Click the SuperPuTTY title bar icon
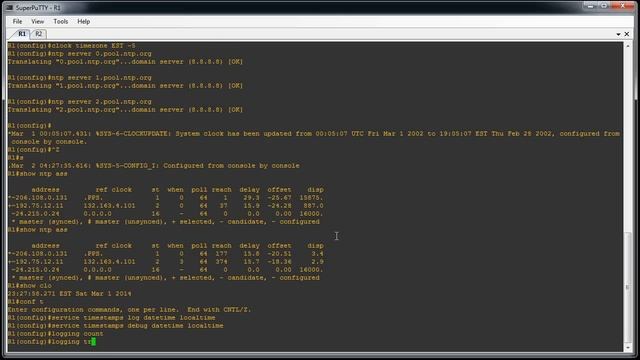This screenshot has height=360, width=640. click(x=9, y=7)
